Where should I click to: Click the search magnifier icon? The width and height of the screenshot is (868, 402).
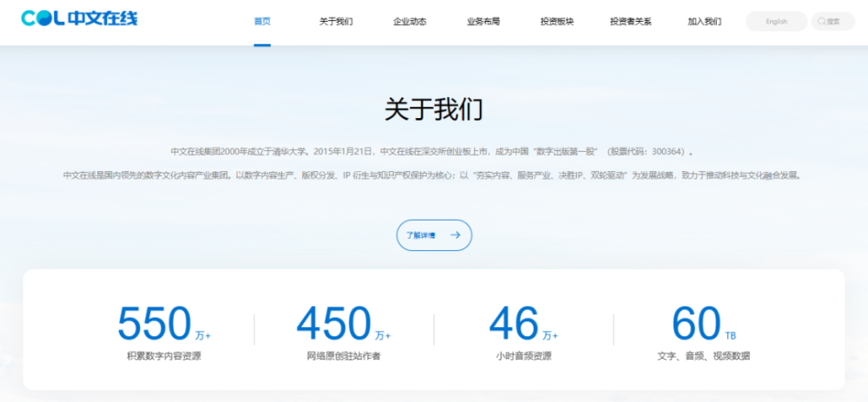(821, 22)
